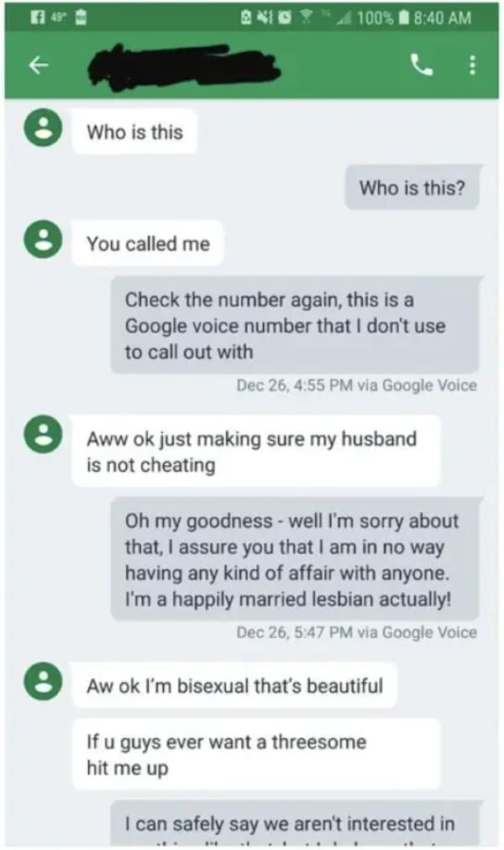
Task: Select the 'You called me' message
Action: [x=148, y=244]
